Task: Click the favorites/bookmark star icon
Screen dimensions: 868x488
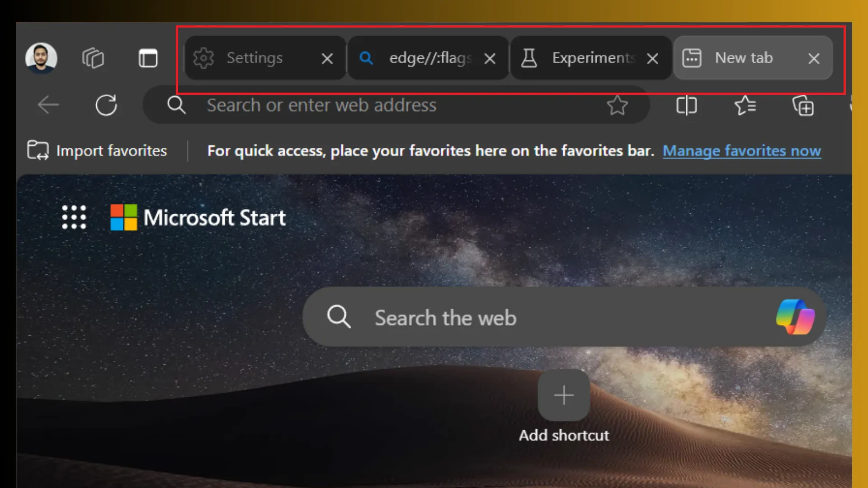Action: coord(617,105)
